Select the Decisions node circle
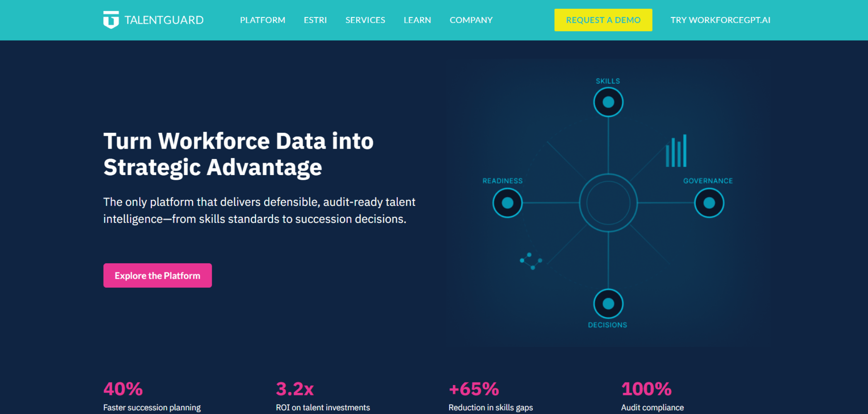 608,303
